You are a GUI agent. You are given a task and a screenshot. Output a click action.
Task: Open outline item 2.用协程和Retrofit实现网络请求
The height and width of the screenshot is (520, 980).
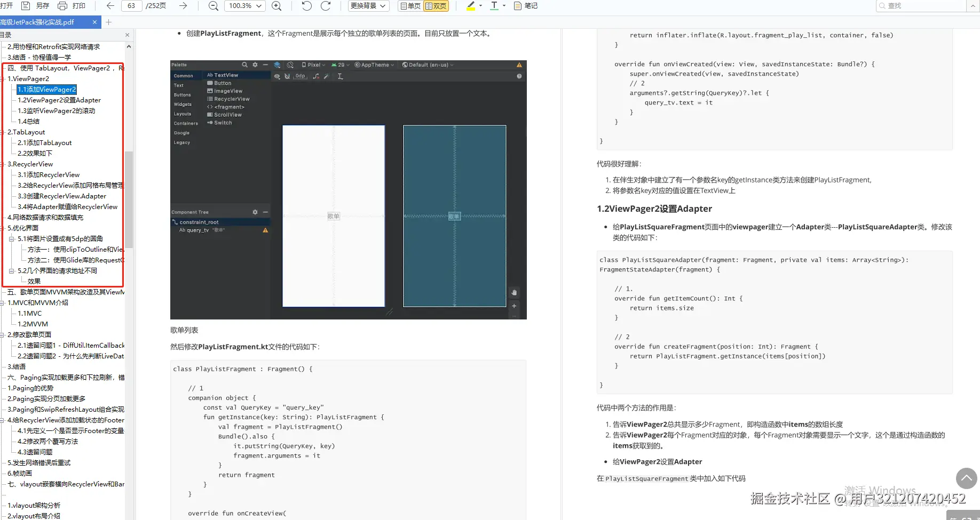pos(54,47)
